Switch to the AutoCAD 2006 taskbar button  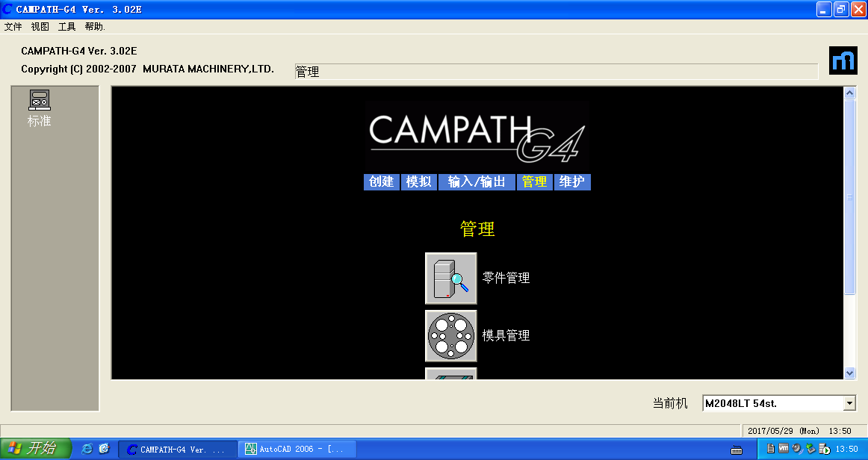pyautogui.click(x=297, y=450)
